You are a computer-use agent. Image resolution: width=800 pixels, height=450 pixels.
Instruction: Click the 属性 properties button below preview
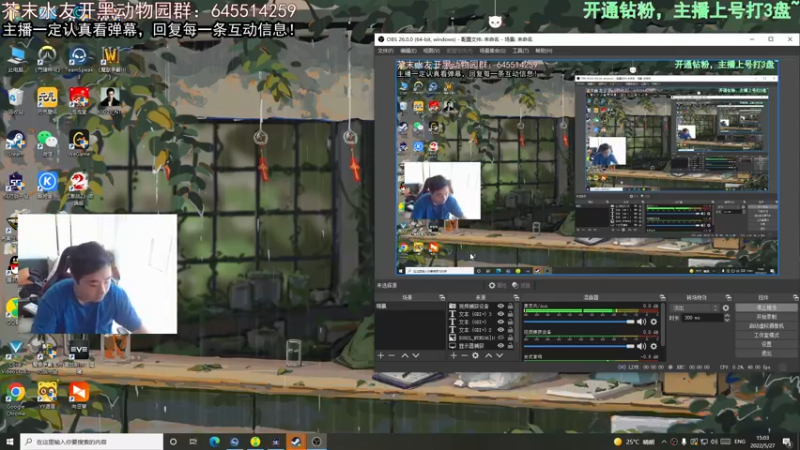497,286
